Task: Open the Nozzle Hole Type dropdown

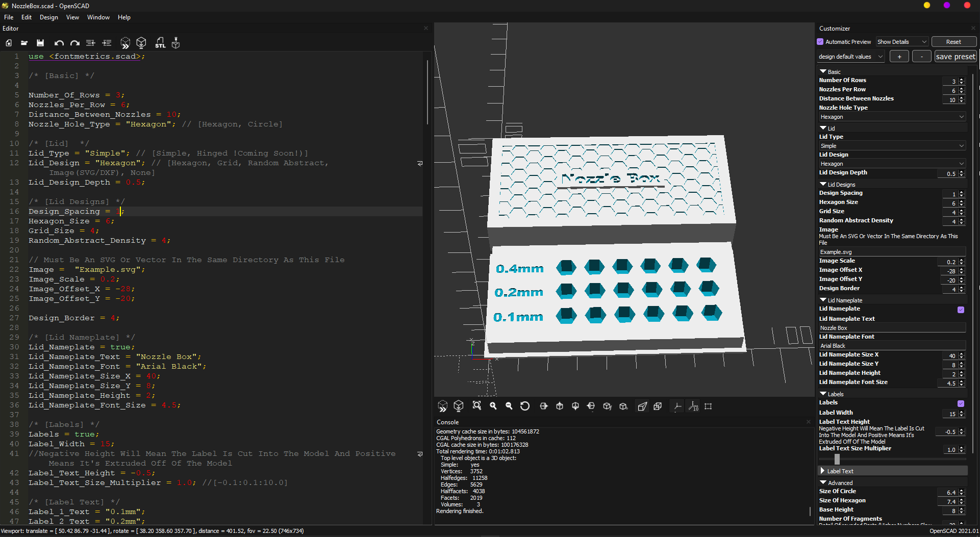Action: tap(892, 117)
